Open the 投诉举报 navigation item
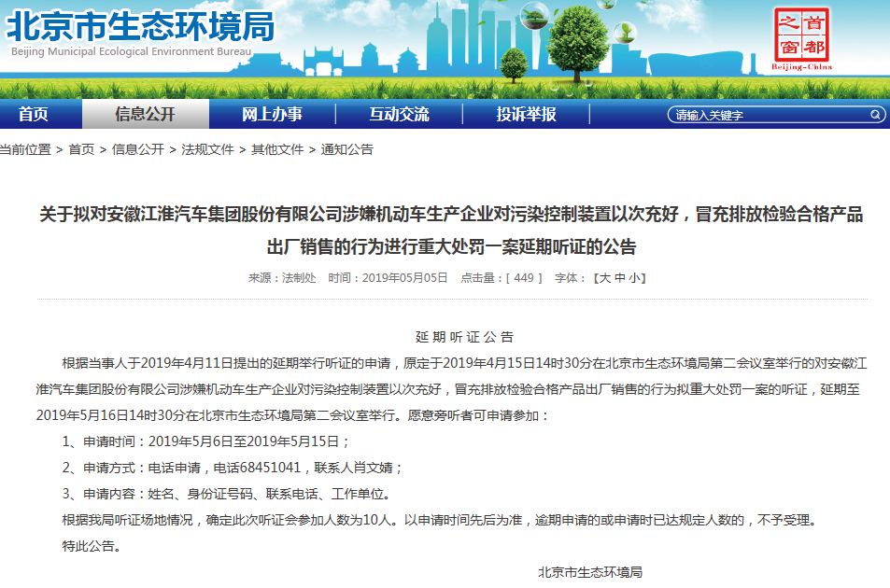Image resolution: width=890 pixels, height=588 pixels. click(526, 115)
